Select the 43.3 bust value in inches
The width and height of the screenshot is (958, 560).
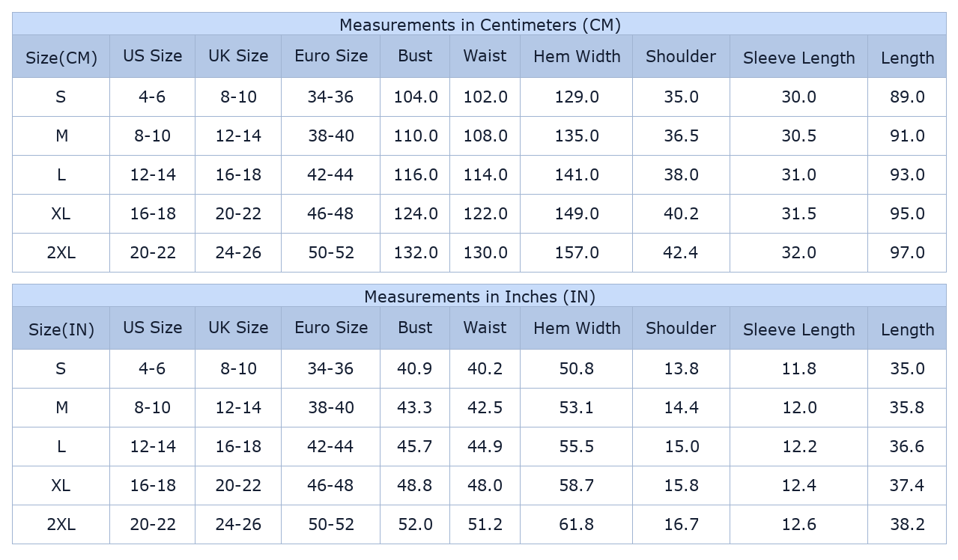click(415, 408)
